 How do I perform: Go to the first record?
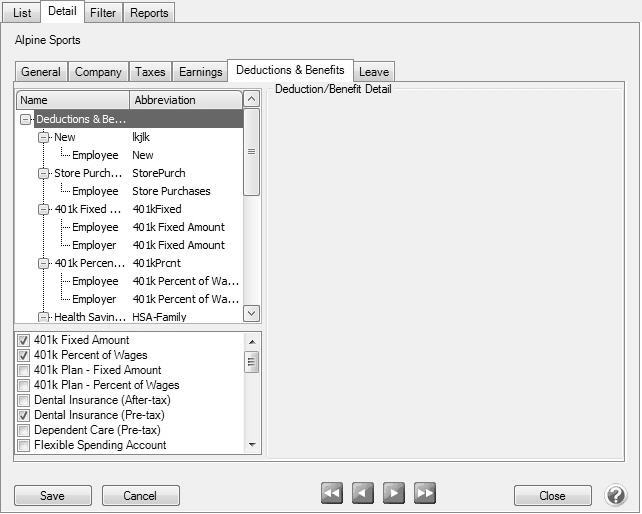pos(333,493)
